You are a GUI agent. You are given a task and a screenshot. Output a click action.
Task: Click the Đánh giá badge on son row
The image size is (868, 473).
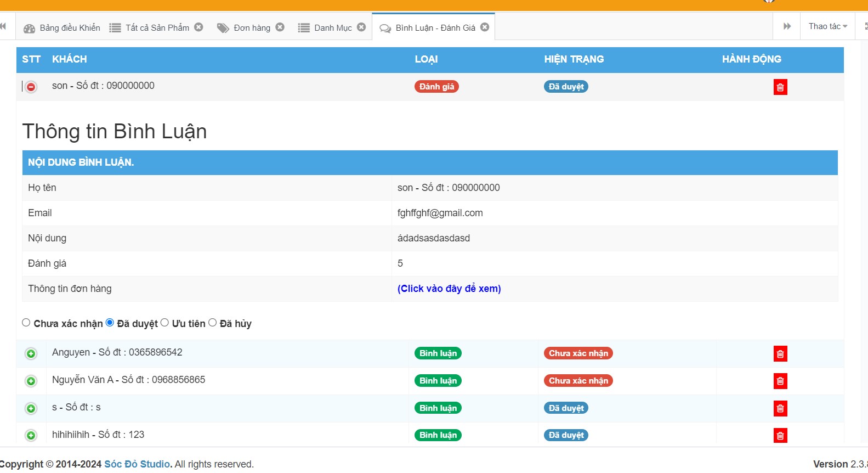[x=436, y=87]
